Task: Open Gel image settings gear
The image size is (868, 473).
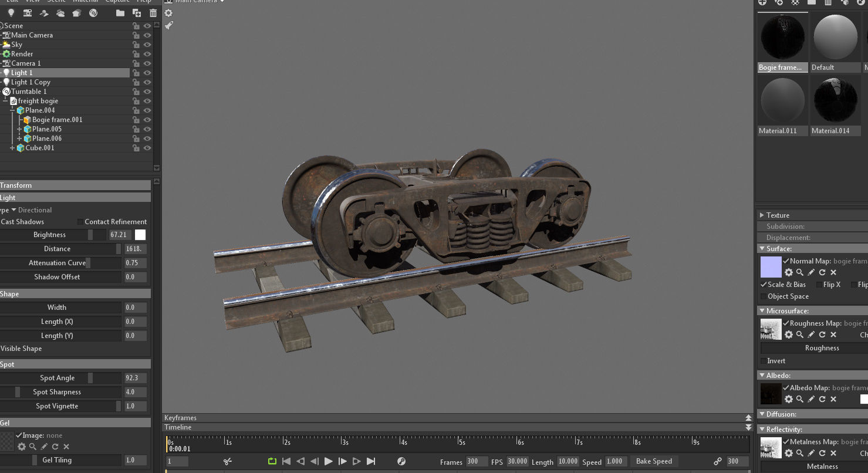Action: point(22,447)
